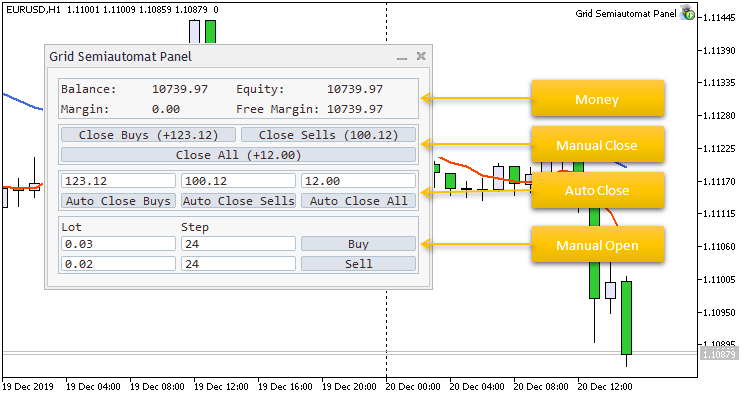This screenshot has height=398, width=750.
Task: Click the Free Margin: label
Action: 277,110
